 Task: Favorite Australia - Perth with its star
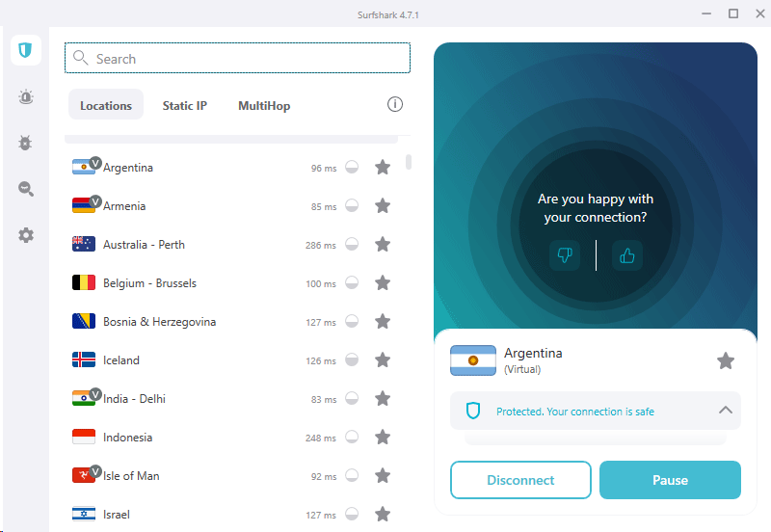[x=383, y=245]
